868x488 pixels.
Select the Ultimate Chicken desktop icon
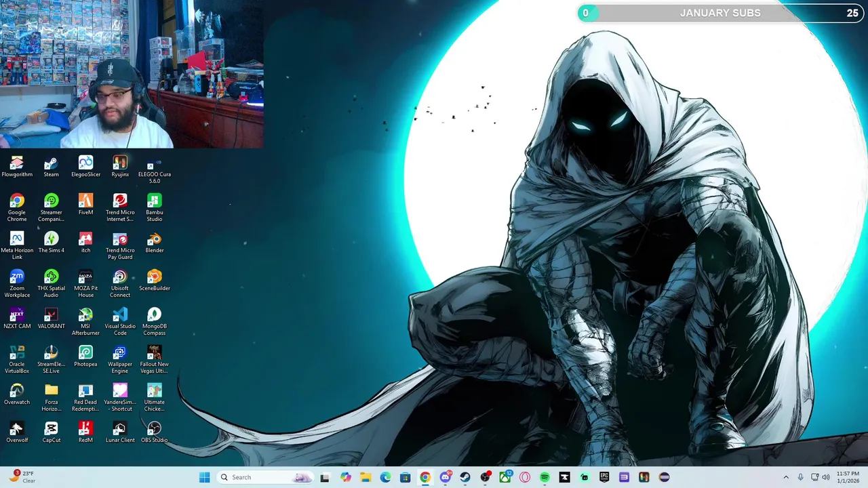coord(155,398)
